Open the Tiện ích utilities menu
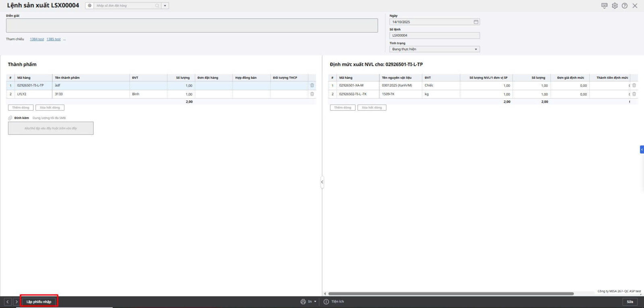Image resolution: width=644 pixels, height=308 pixels. [x=334, y=302]
